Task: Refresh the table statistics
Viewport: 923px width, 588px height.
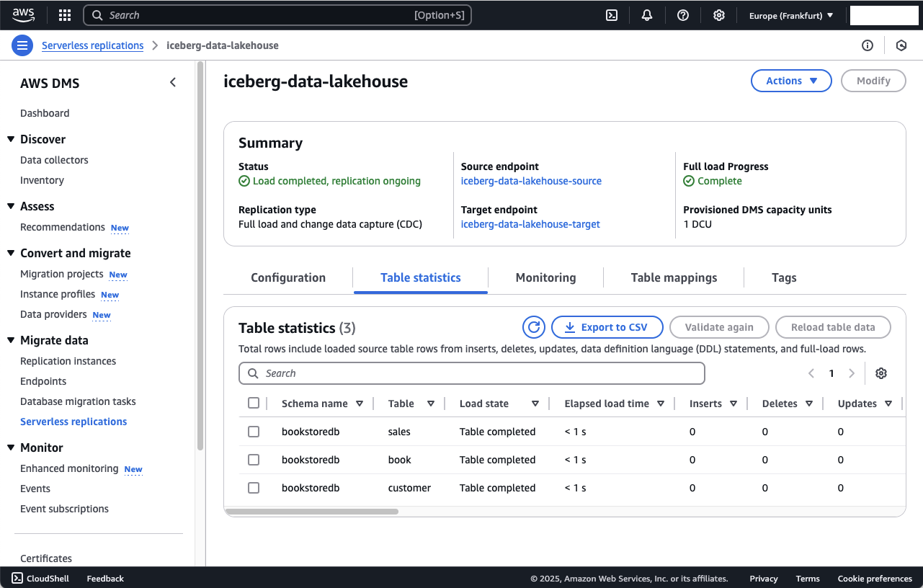Action: point(534,327)
